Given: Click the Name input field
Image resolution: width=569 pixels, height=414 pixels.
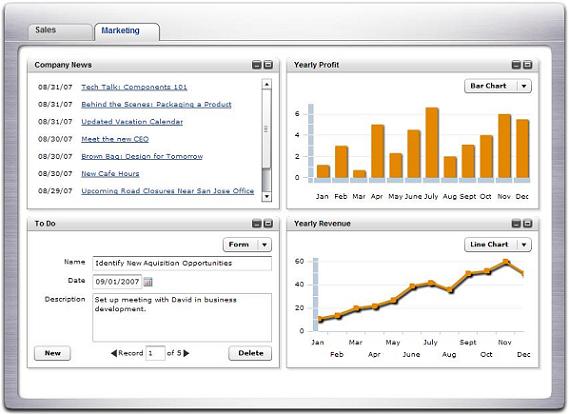Looking at the screenshot, I should [182, 263].
